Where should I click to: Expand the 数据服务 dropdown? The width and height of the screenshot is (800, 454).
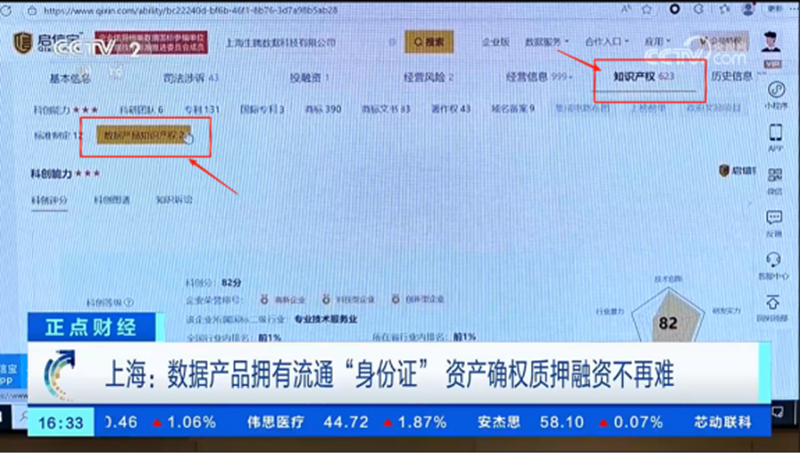point(546,42)
